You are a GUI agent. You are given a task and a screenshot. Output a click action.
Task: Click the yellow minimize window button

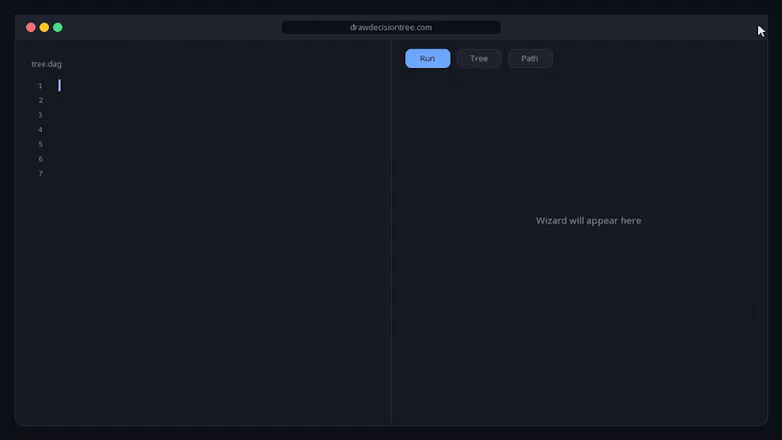[44, 27]
